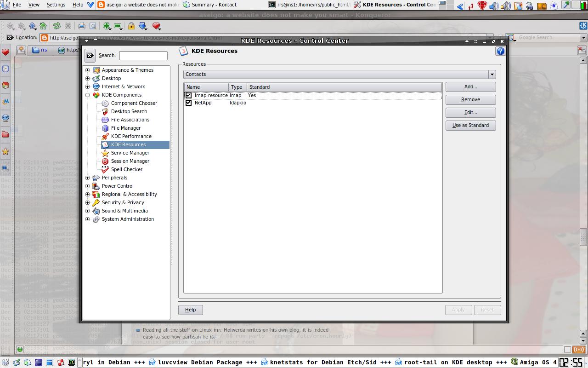The height and width of the screenshot is (368, 588).
Task: Click the Help button at bottom
Action: (x=191, y=310)
